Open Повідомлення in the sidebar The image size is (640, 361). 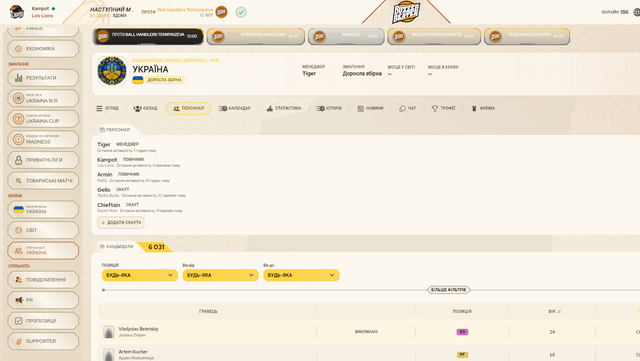pos(43,280)
